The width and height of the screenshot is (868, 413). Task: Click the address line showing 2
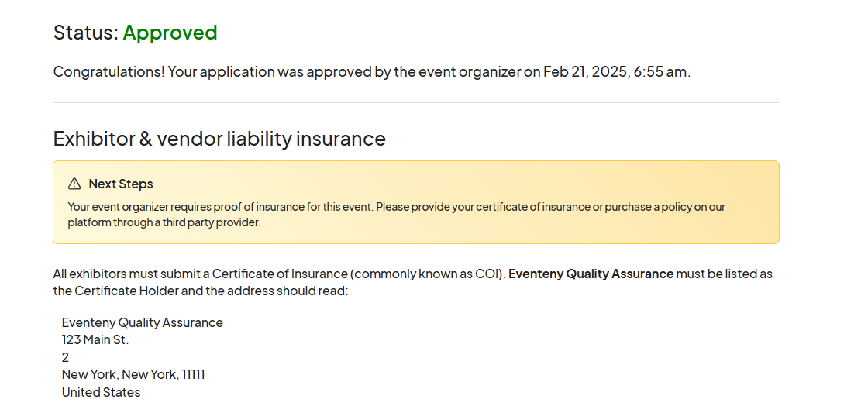click(65, 358)
